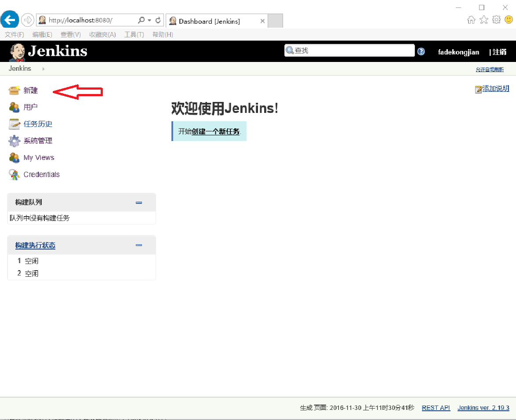516x420 pixels.
Task: Close the Dashboard [Jenkins] tab
Action: 262,21
